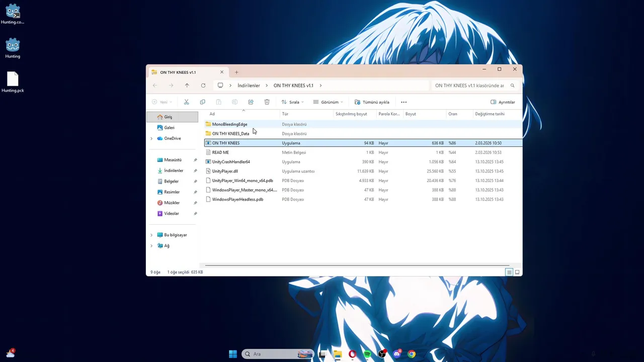Click the Copy toolbar icon

202,102
